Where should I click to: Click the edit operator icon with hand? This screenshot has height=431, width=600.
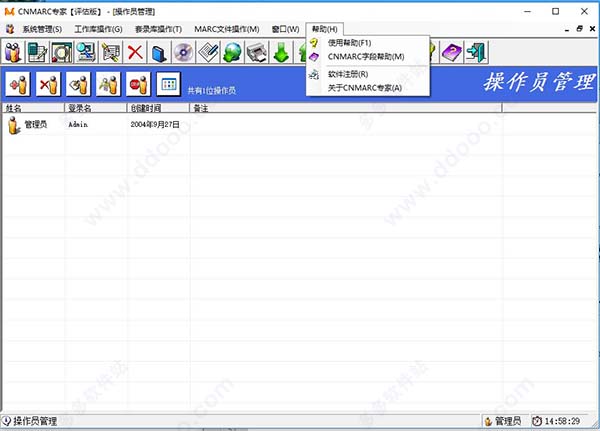(78, 84)
